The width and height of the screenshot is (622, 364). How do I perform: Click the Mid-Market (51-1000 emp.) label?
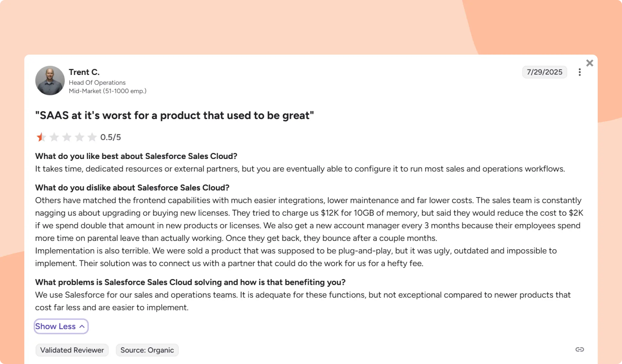[x=108, y=91]
